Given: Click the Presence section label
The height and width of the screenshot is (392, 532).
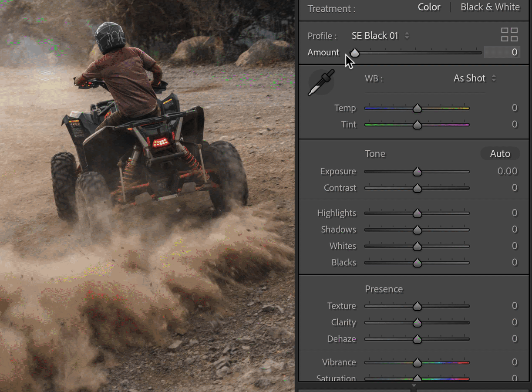Looking at the screenshot, I should click(x=384, y=289).
